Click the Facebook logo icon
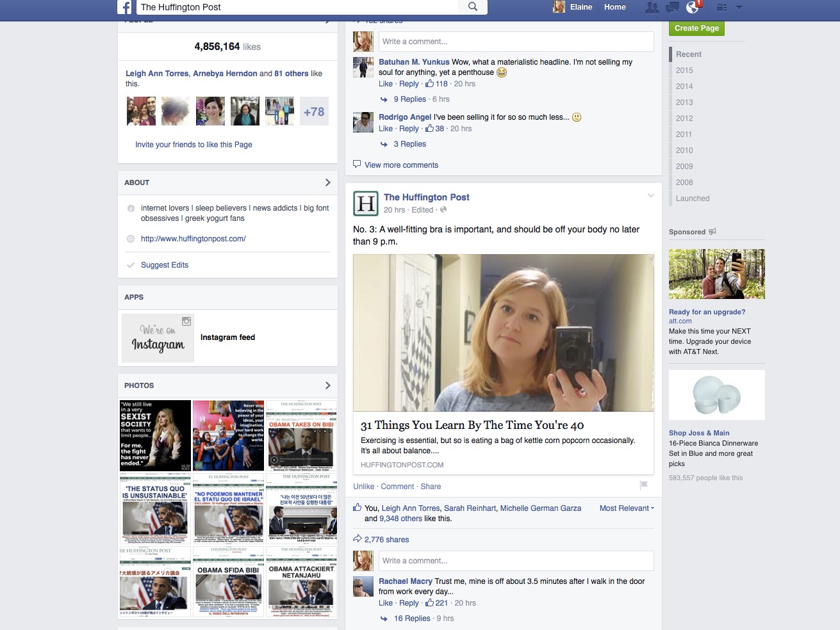The width and height of the screenshot is (840, 630). (x=125, y=7)
